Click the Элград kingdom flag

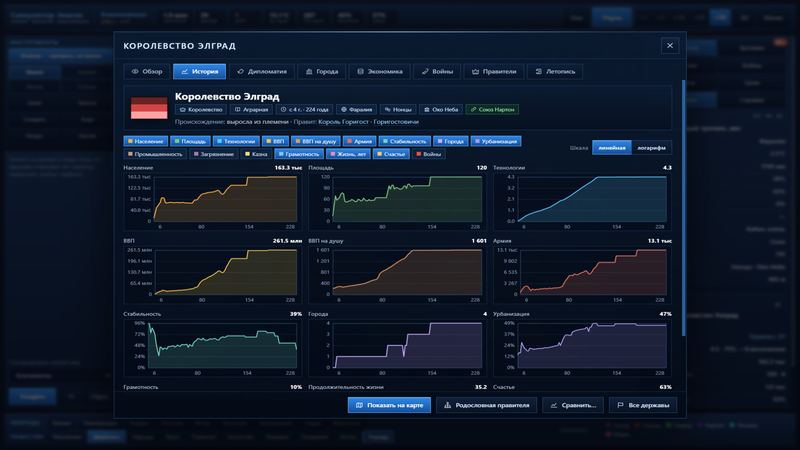pyautogui.click(x=149, y=108)
